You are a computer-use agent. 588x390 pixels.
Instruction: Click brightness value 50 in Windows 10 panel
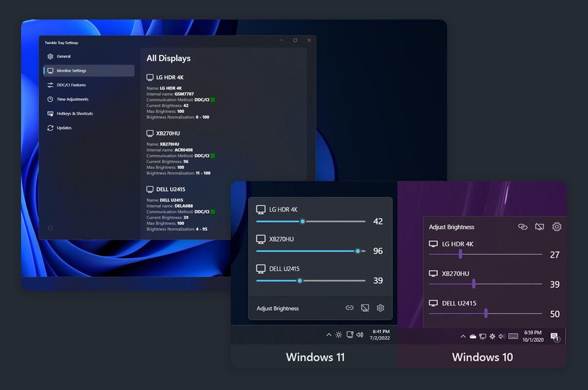[x=555, y=314]
